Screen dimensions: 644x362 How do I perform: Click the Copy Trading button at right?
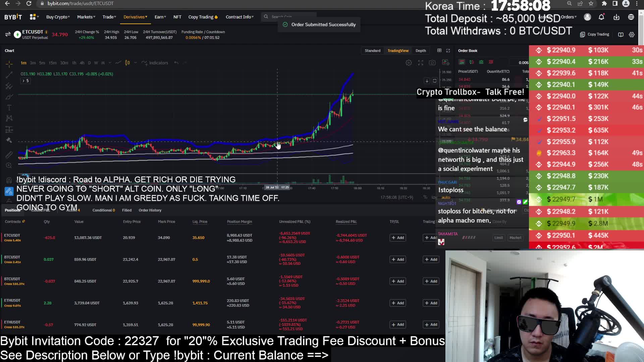tap(595, 34)
